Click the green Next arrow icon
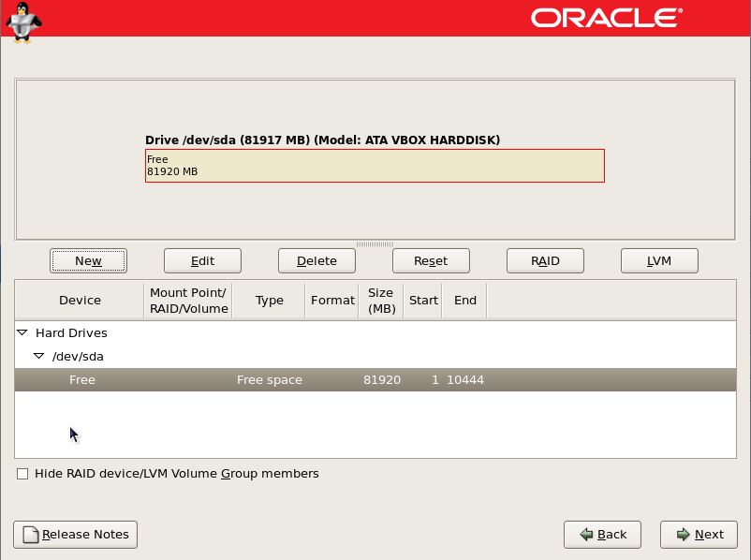751x560 pixels. (x=683, y=535)
